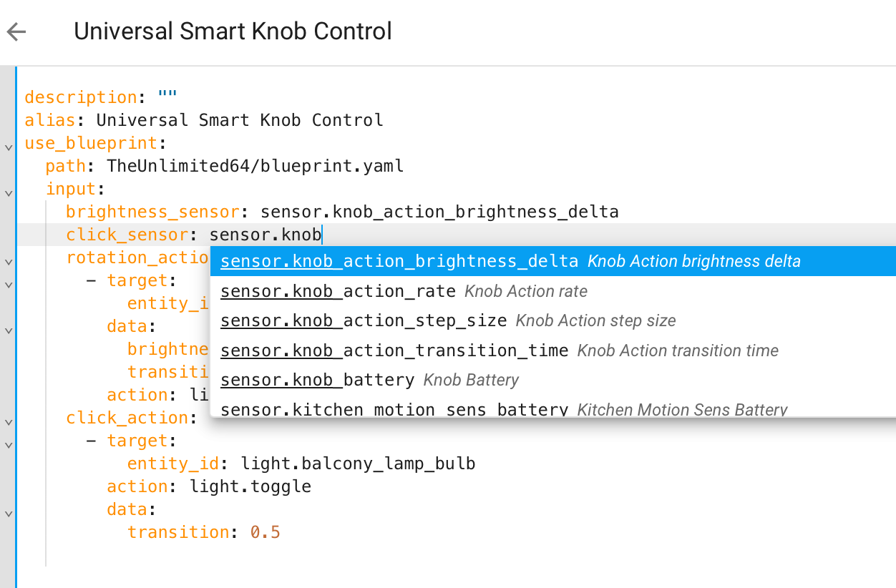The width and height of the screenshot is (896, 588).
Task: Click the back arrow icon
Action: pos(16,31)
